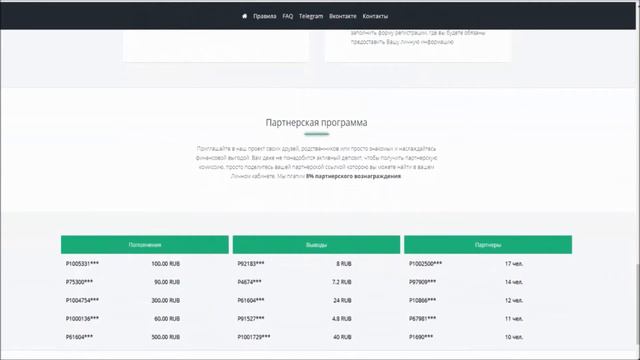Viewport: 640px width, 360px height.
Task: Click the bold 8% партнерского вознаграждения text
Action: click(x=353, y=176)
